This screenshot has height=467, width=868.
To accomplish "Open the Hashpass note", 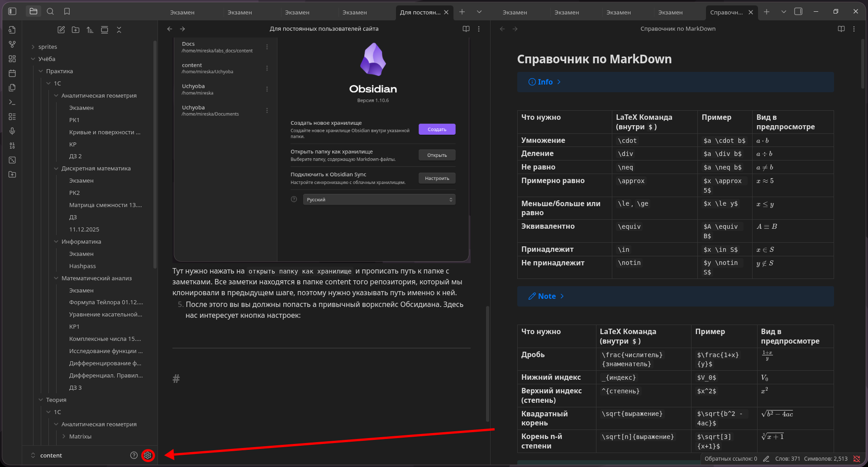I will pos(82,266).
